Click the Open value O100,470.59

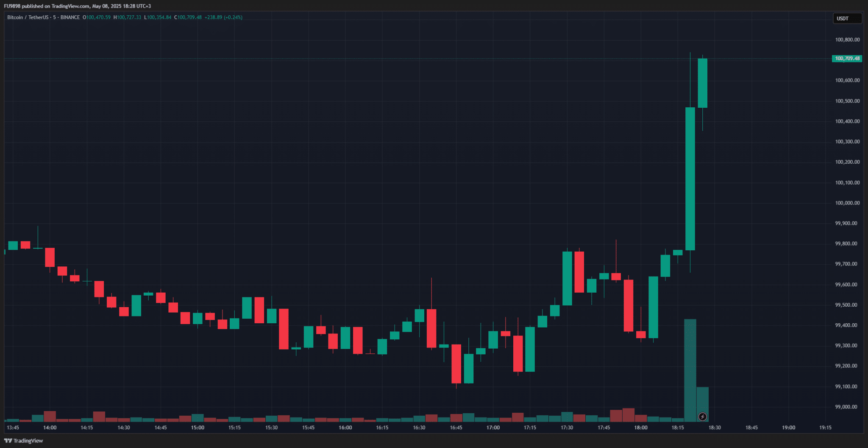(x=96, y=17)
